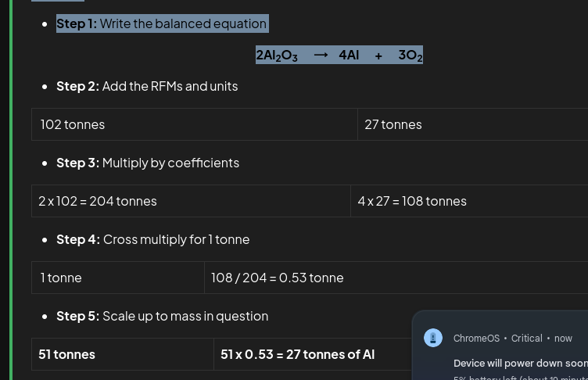Click the "Step 4: Cross multiply for 1 tonne" line
This screenshot has height=380, width=588.
[x=153, y=239]
